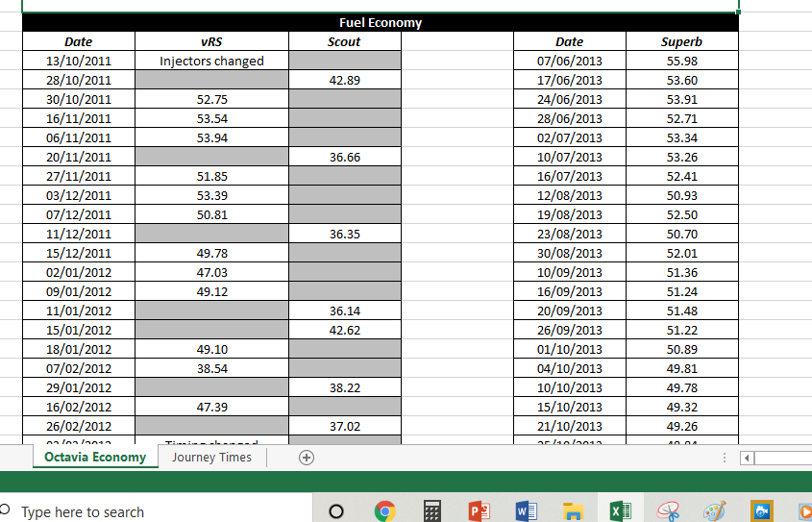The height and width of the screenshot is (522, 812).
Task: Switch to the Journey Times sheet tab
Action: coord(211,458)
